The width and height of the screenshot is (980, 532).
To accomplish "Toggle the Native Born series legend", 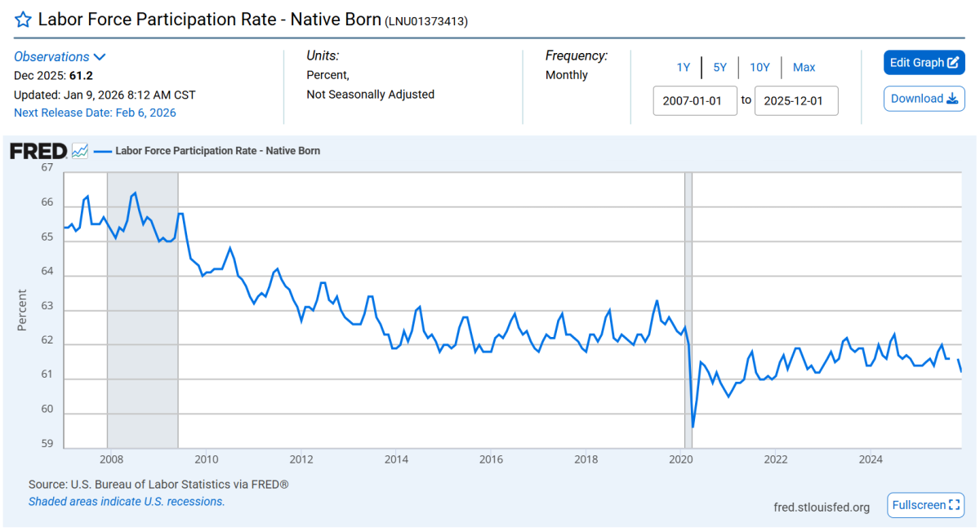I will coord(217,151).
